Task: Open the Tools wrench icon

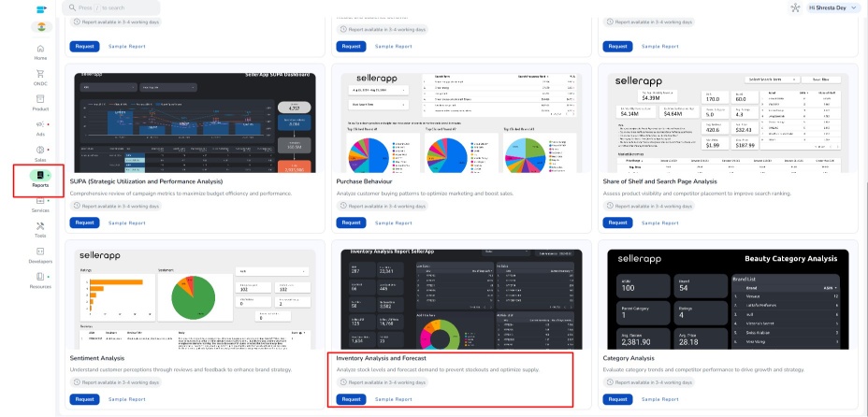Action: pos(40,226)
